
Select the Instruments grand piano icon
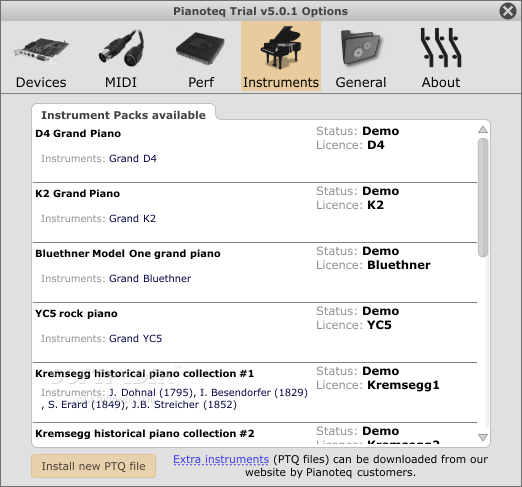(x=281, y=47)
